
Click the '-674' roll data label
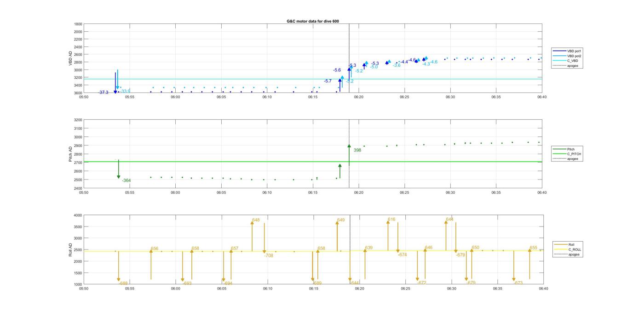(x=402, y=255)
